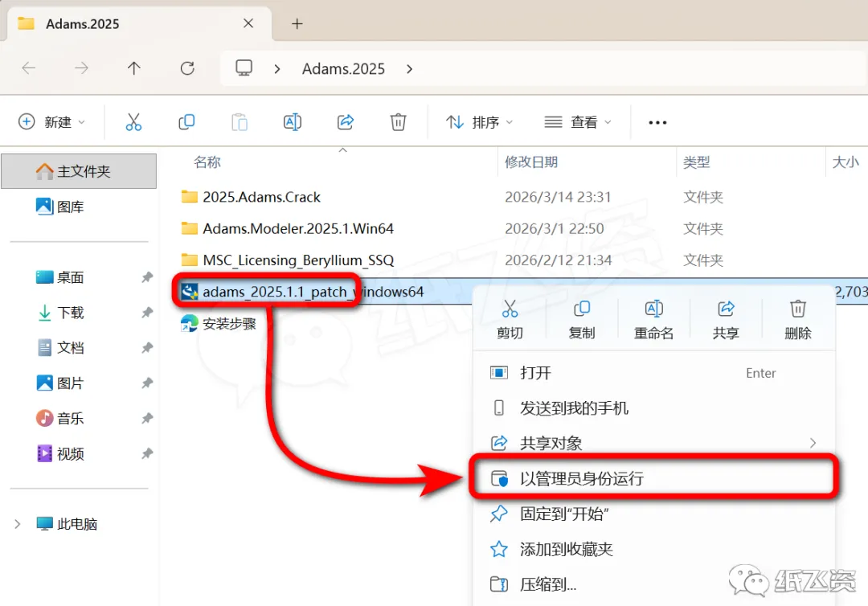This screenshot has height=606, width=868.
Task: Unpin 桌面 using its pin icon
Action: point(147,277)
